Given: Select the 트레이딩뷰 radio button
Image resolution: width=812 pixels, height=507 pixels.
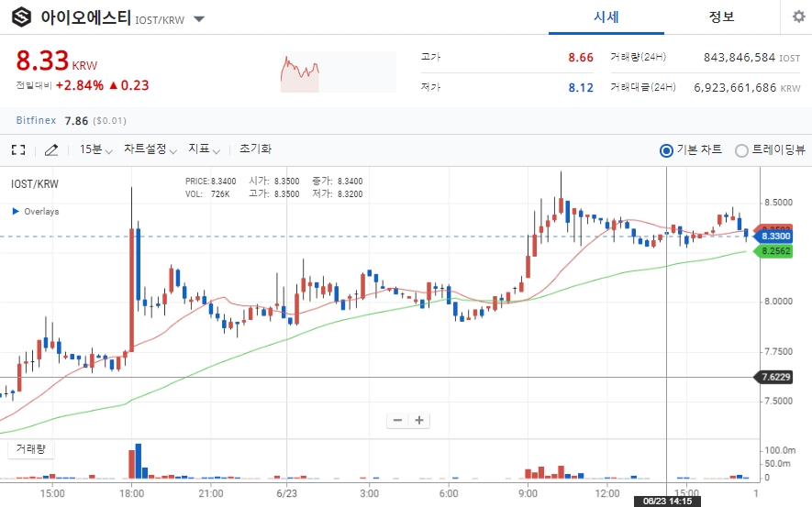Looking at the screenshot, I should pyautogui.click(x=741, y=150).
